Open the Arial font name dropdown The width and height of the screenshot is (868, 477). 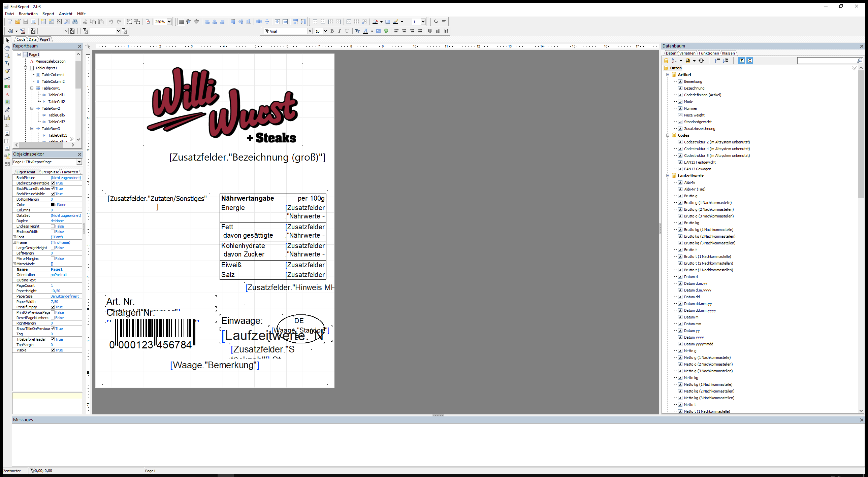pos(310,31)
